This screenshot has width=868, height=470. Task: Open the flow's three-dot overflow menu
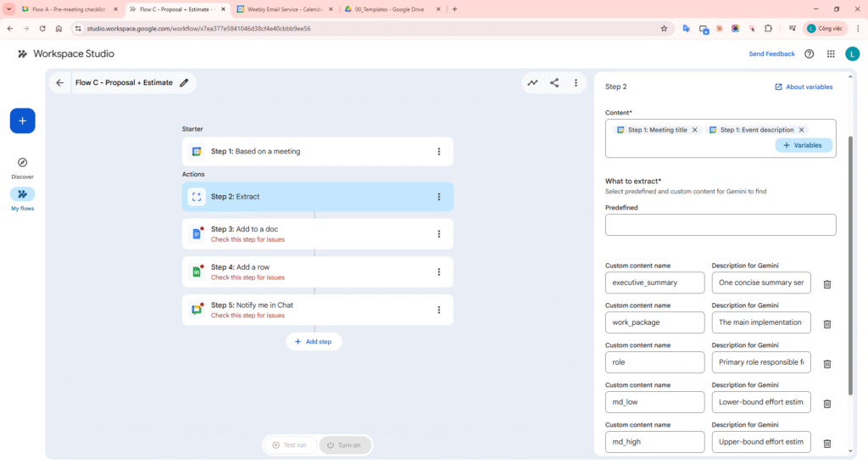tap(576, 83)
